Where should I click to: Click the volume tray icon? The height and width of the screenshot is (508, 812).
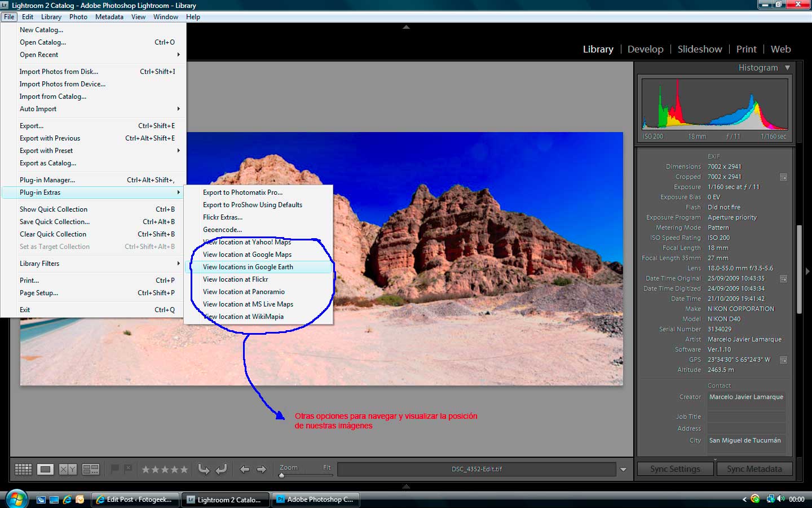780,499
